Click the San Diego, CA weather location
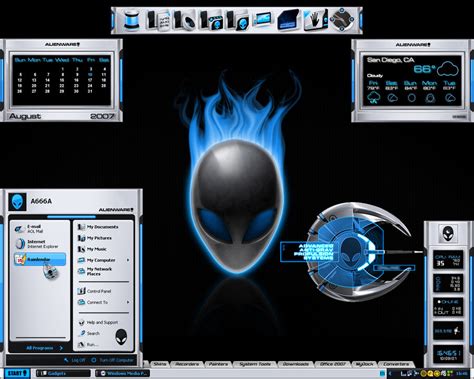 pyautogui.click(x=390, y=60)
